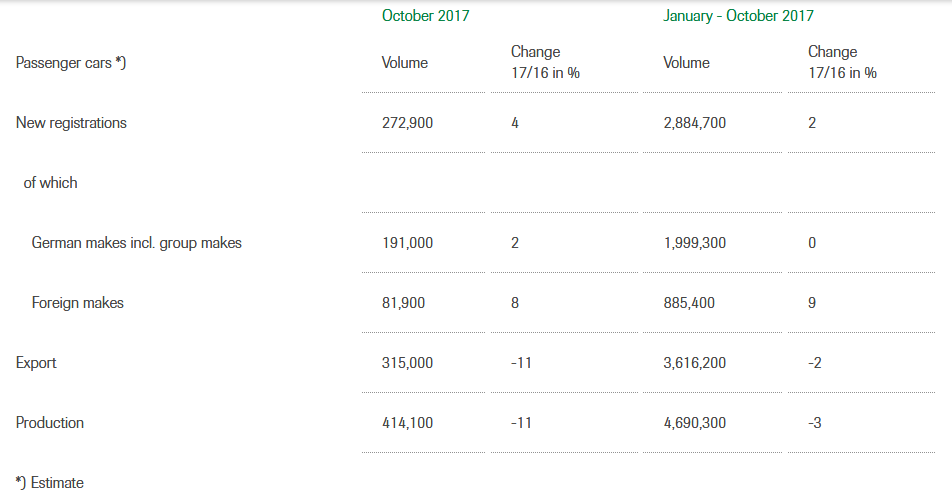The image size is (952, 504).
Task: Click the 2,884,700 volume value
Action: pos(695,123)
